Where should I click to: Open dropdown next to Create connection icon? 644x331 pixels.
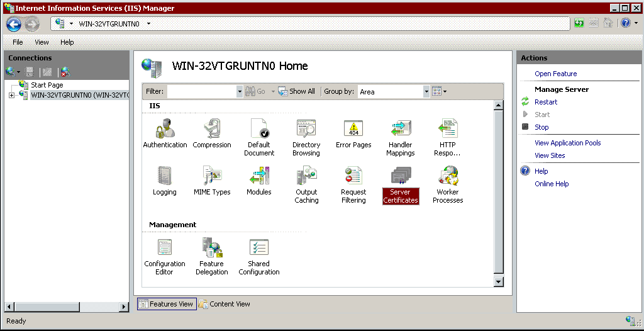point(18,73)
